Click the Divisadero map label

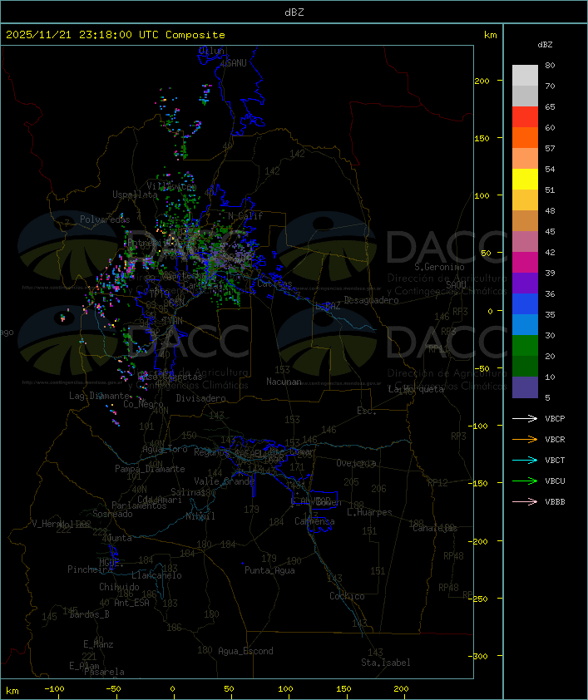201,398
